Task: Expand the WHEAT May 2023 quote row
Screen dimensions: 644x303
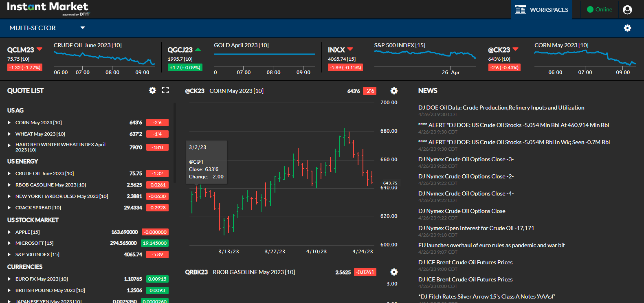Action: [x=9, y=134]
